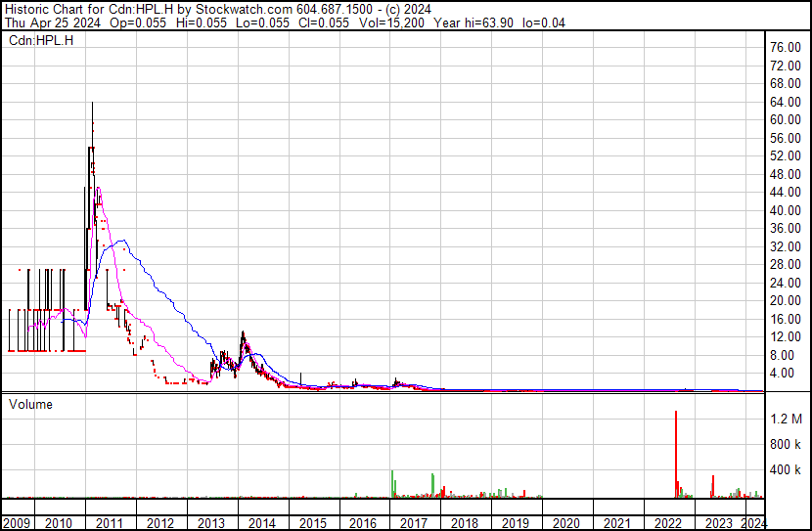Click the 'Cdn:HPL.H' symbol label in chart

[41, 40]
